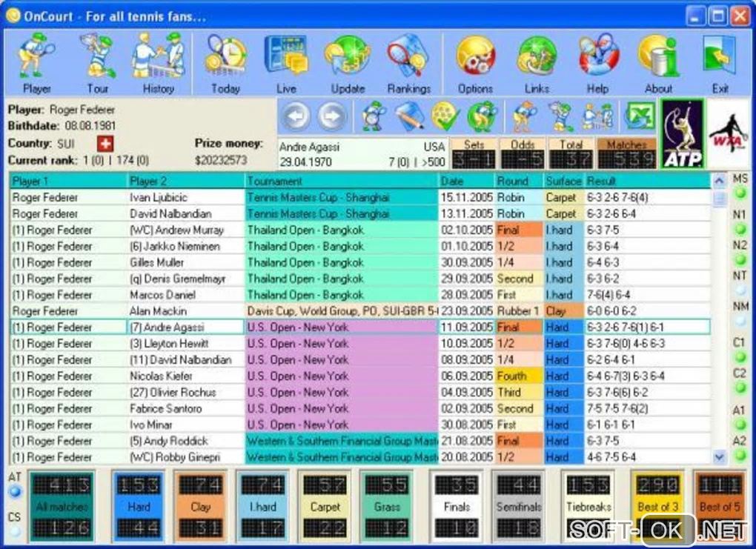Open Today's matches
The image size is (756, 549).
tap(225, 63)
